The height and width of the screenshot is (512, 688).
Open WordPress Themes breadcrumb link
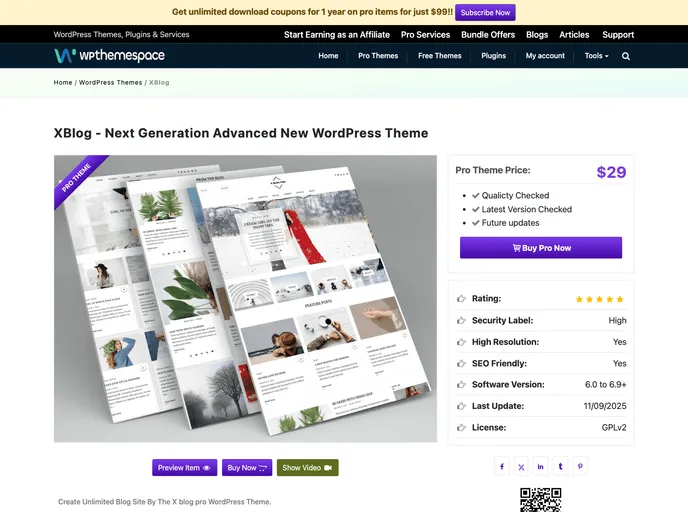110,83
